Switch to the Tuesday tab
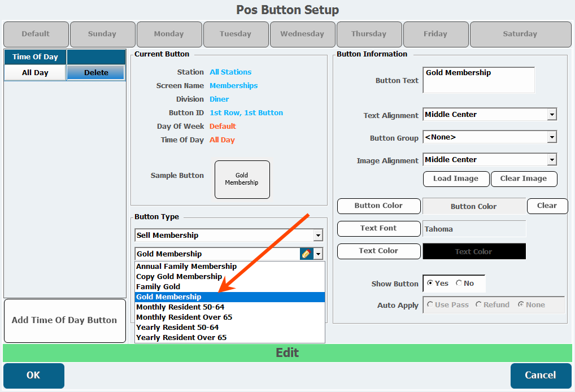575x392 pixels. pos(236,34)
